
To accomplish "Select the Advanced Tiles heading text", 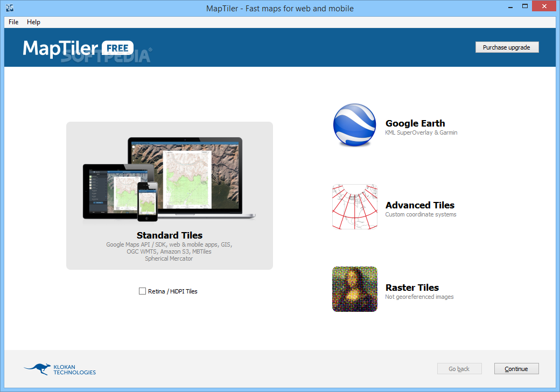I will pyautogui.click(x=419, y=205).
